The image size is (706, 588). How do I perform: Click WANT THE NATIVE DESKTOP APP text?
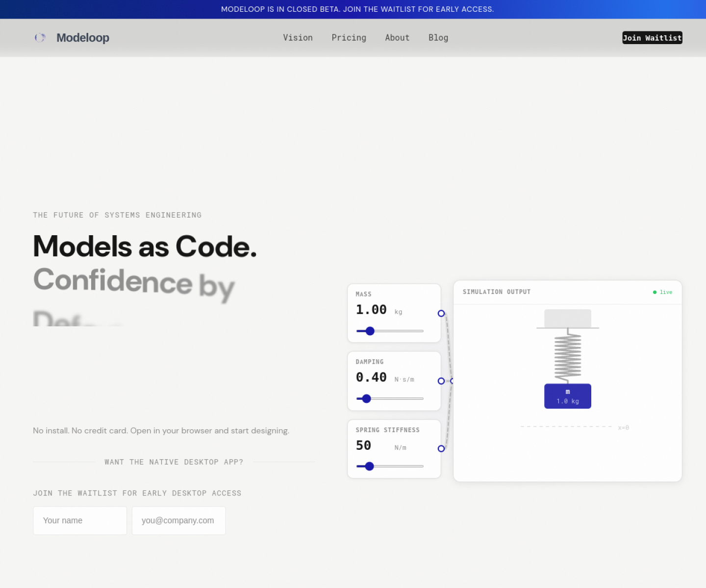point(174,462)
